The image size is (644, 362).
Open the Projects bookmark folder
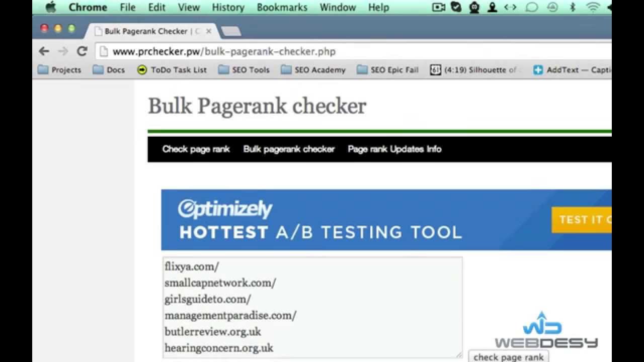coord(59,70)
